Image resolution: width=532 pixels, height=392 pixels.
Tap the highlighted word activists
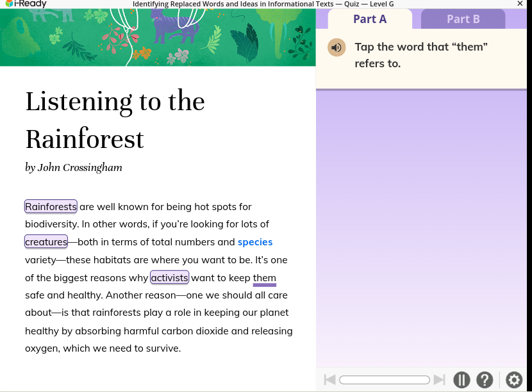click(169, 277)
